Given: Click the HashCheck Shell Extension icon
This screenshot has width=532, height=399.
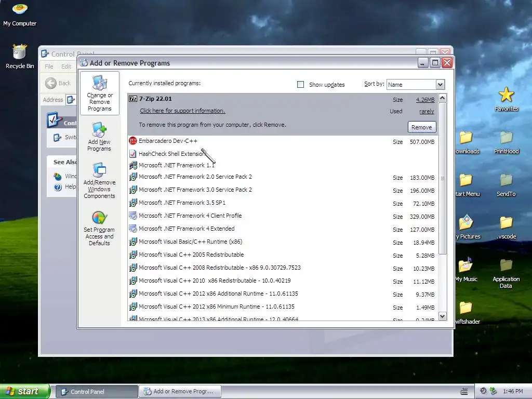Looking at the screenshot, I should 133,154.
